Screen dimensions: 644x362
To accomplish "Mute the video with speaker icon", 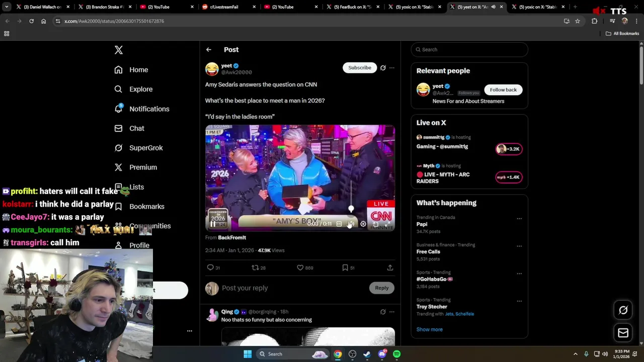I will point(351,224).
